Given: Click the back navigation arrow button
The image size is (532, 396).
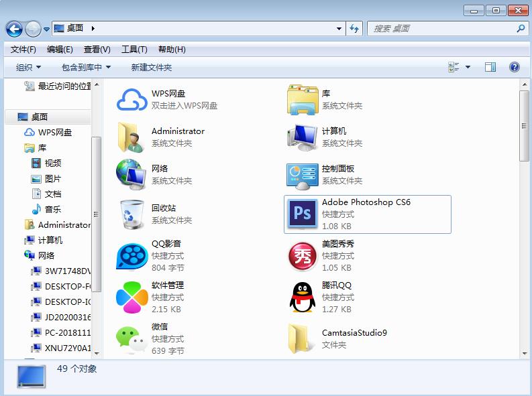Looking at the screenshot, I should [x=14, y=29].
